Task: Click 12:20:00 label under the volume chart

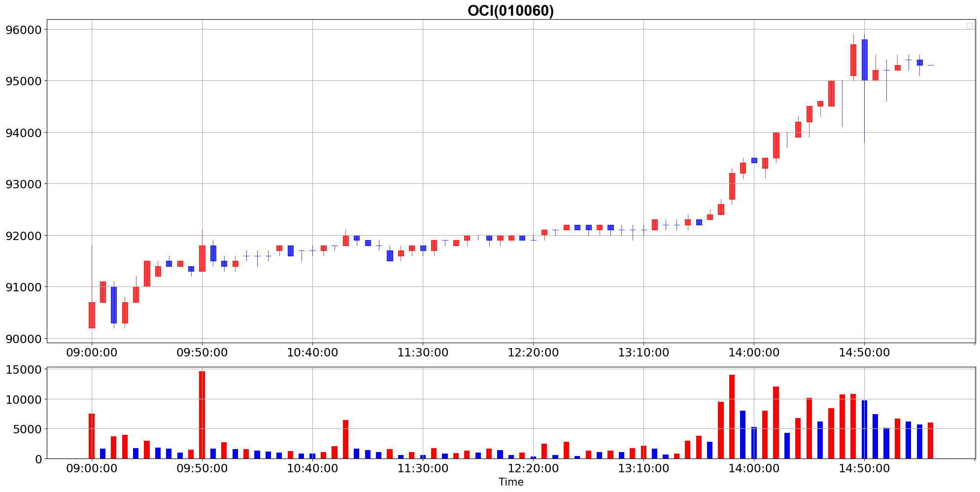Action: coord(533,468)
